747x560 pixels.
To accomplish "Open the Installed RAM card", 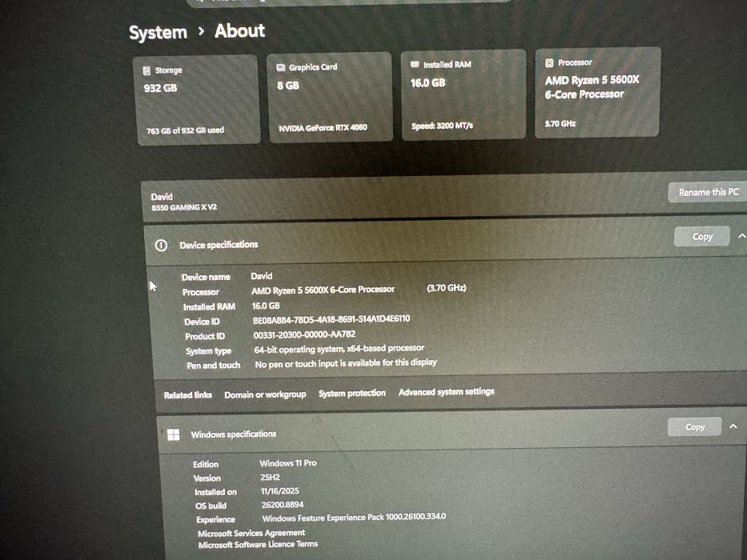I will pos(464,94).
